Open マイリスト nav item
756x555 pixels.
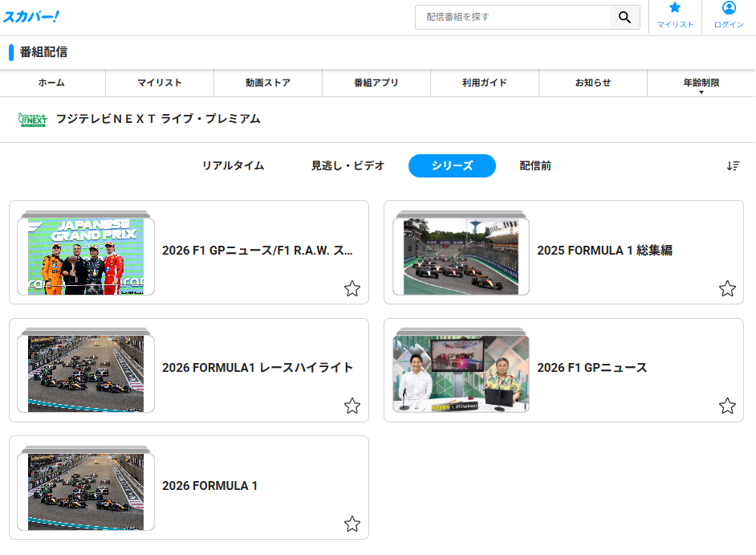(160, 83)
